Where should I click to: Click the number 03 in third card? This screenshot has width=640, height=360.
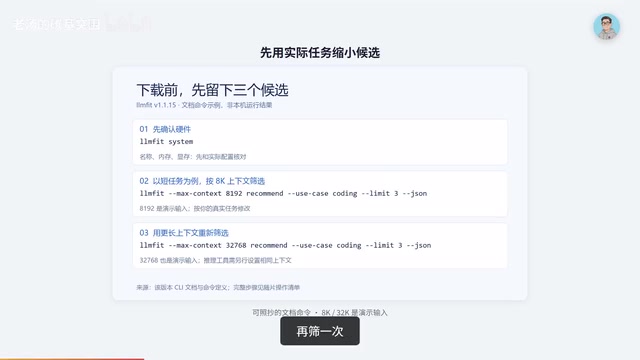coord(144,233)
